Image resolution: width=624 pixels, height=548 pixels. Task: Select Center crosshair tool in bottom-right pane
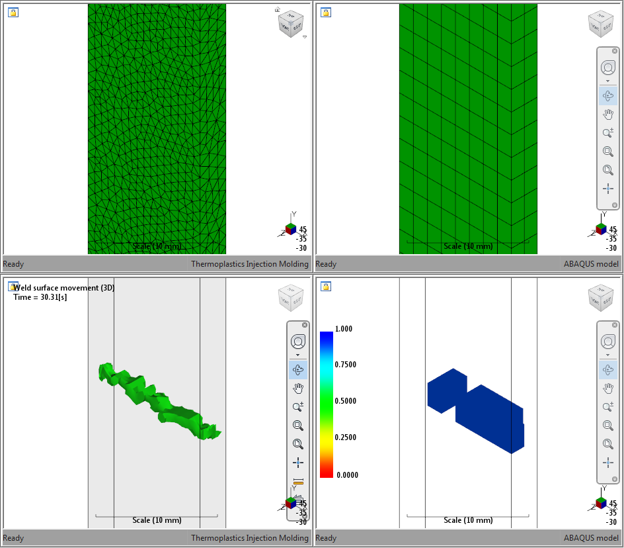tap(608, 462)
